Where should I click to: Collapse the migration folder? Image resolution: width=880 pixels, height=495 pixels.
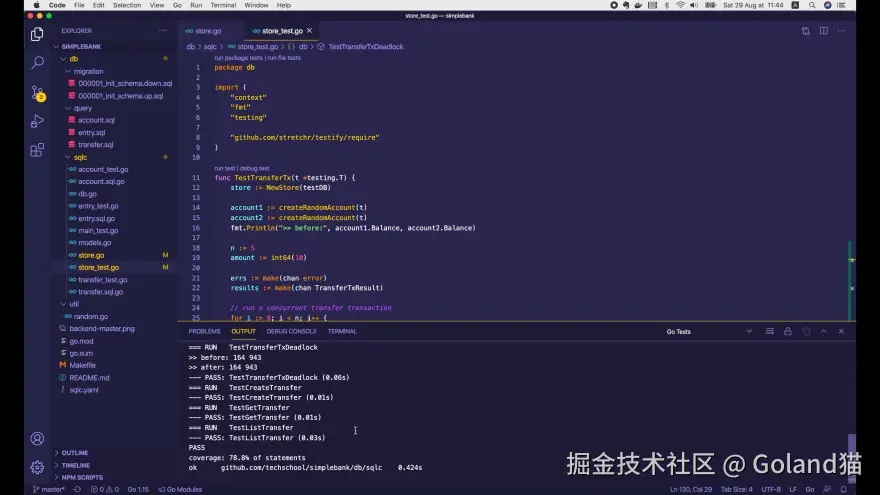[68, 71]
